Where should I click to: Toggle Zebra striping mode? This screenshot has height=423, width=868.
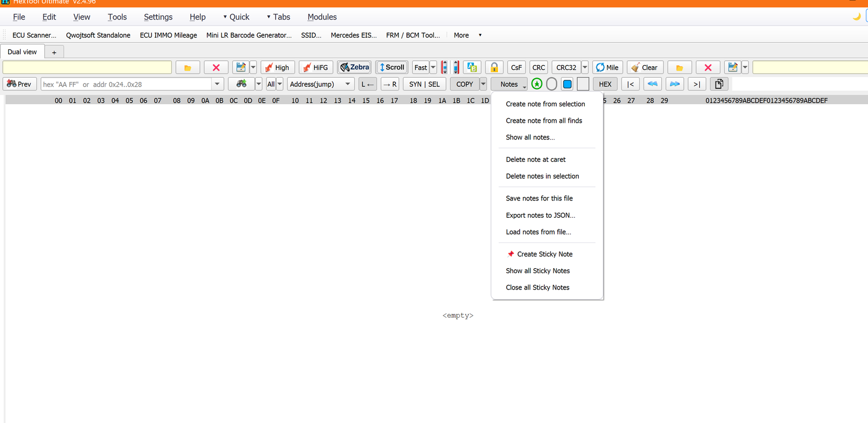click(354, 67)
